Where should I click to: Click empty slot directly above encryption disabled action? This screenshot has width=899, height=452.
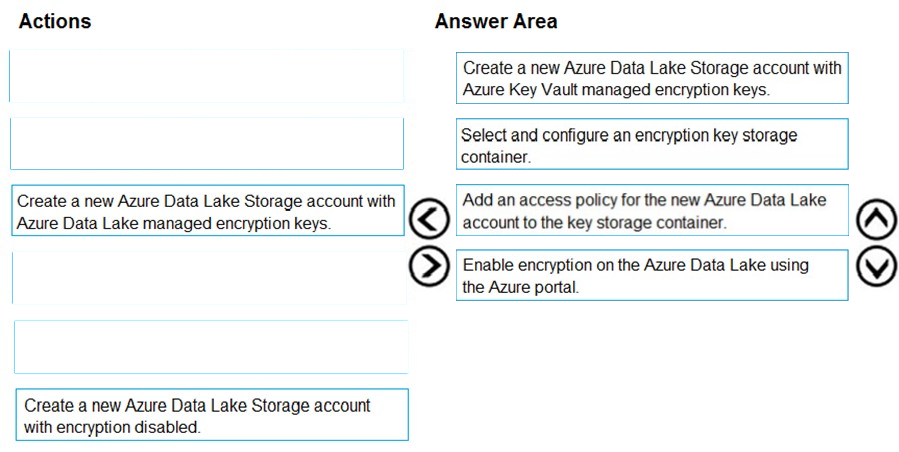point(211,347)
